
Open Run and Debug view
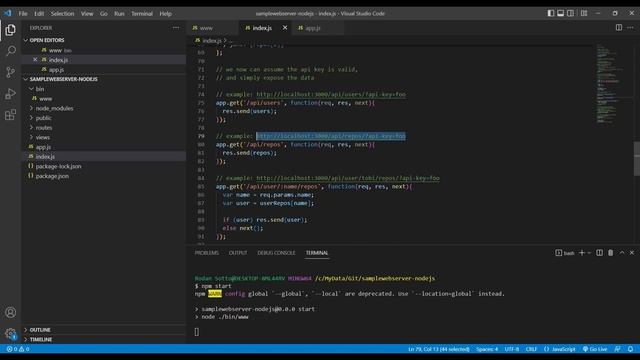coord(11,93)
